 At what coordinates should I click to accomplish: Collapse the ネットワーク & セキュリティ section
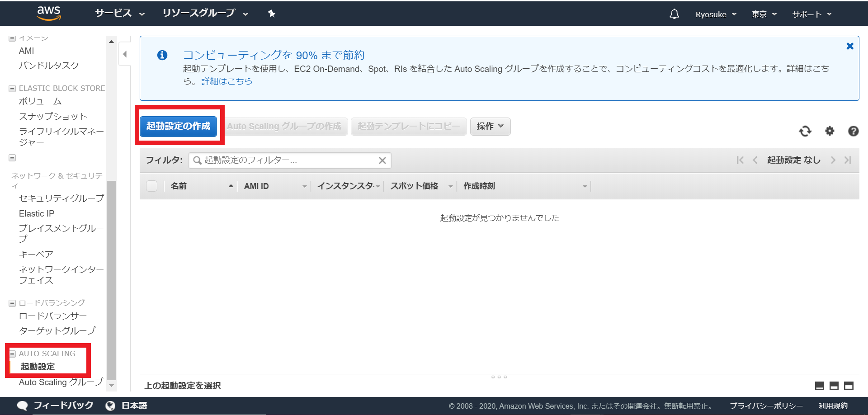(x=12, y=158)
